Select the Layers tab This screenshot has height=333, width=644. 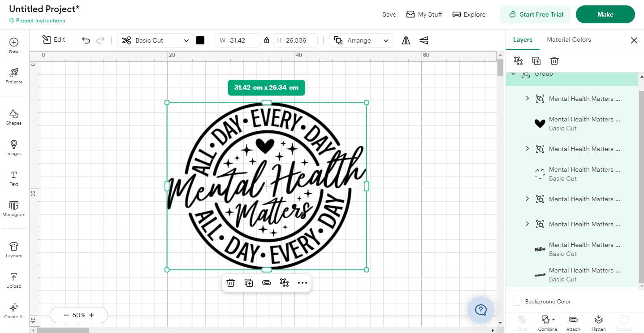coord(523,39)
